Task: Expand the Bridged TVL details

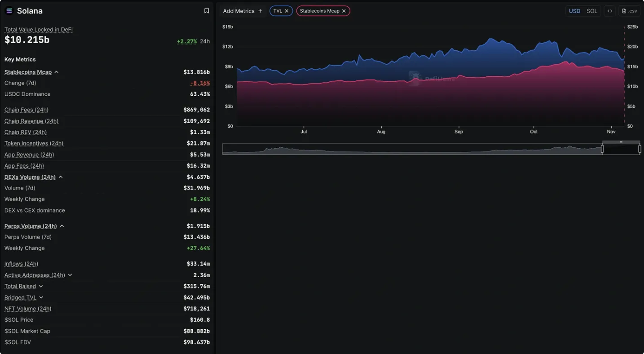Action: pyautogui.click(x=41, y=297)
